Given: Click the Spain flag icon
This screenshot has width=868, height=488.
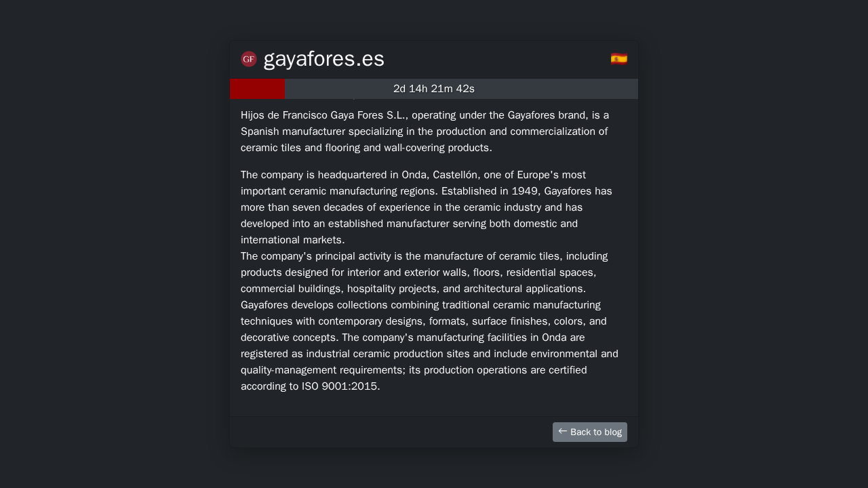Looking at the screenshot, I should 618,59.
